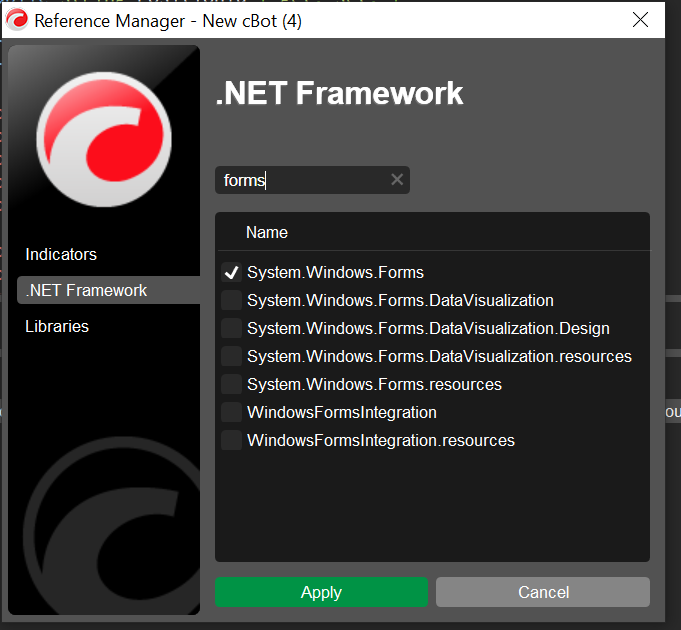Sort by the Name column header

click(x=267, y=232)
